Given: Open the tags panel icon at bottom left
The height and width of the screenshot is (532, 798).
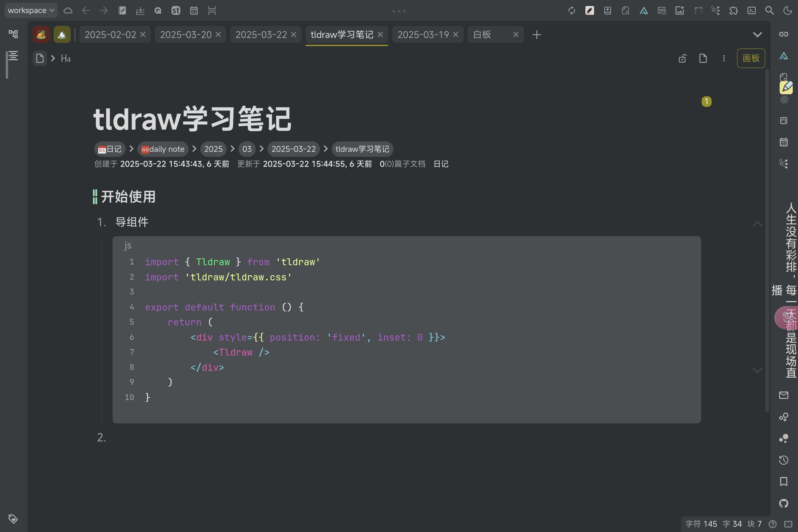Looking at the screenshot, I should (13, 518).
